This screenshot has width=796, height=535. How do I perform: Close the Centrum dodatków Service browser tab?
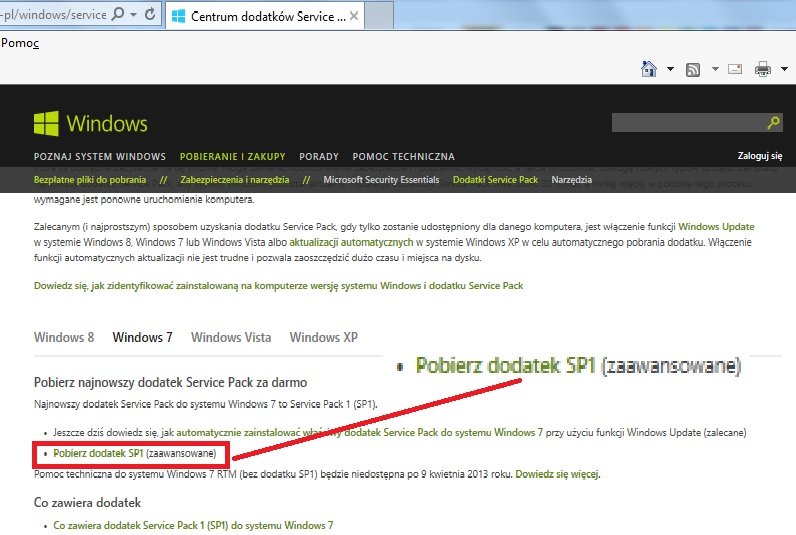(x=354, y=16)
